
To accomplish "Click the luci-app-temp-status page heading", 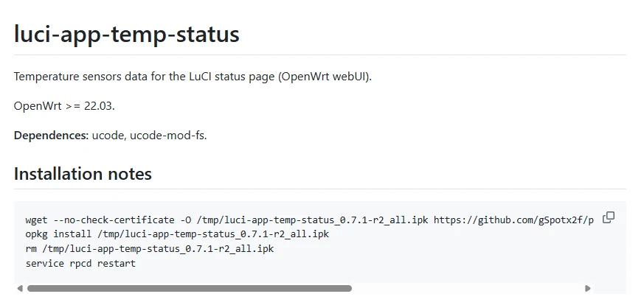I will pos(126,34).
